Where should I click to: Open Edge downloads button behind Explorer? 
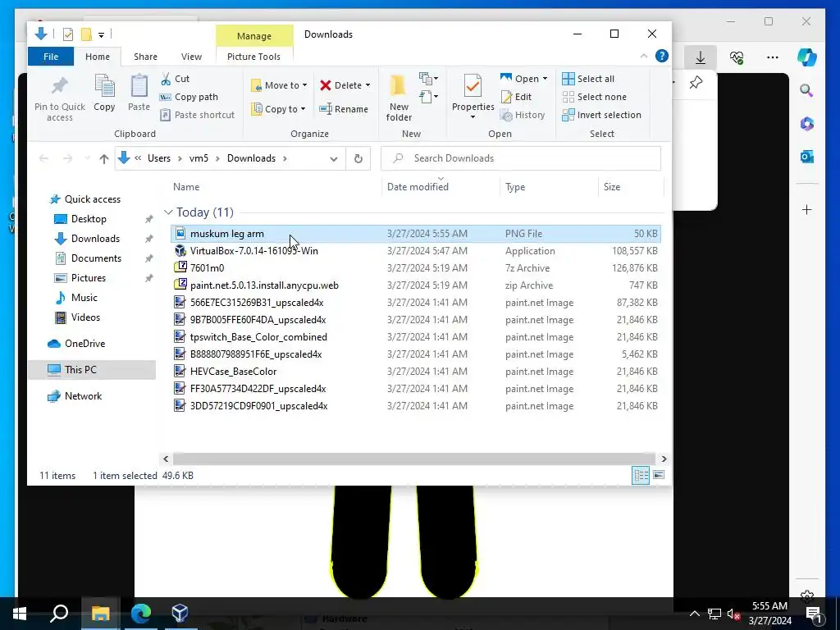coord(701,57)
